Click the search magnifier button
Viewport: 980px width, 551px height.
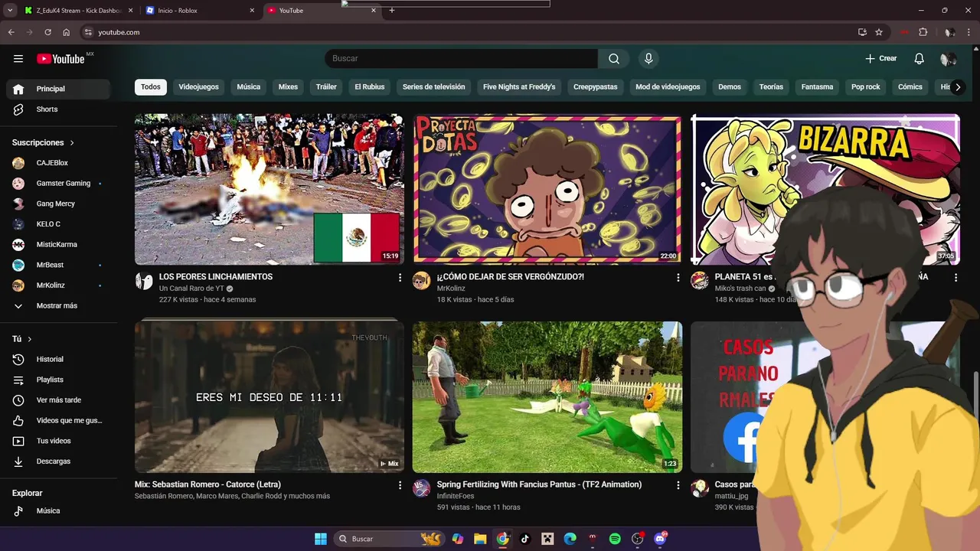614,59
